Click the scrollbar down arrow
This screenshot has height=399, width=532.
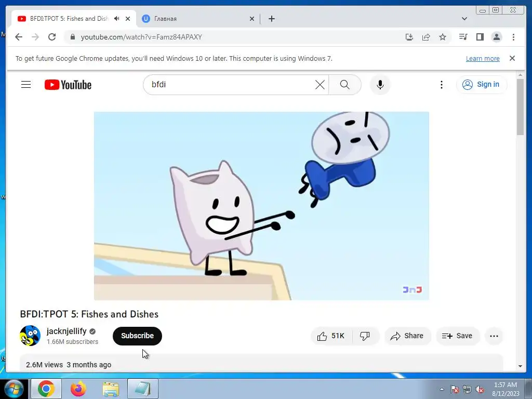tap(520, 366)
